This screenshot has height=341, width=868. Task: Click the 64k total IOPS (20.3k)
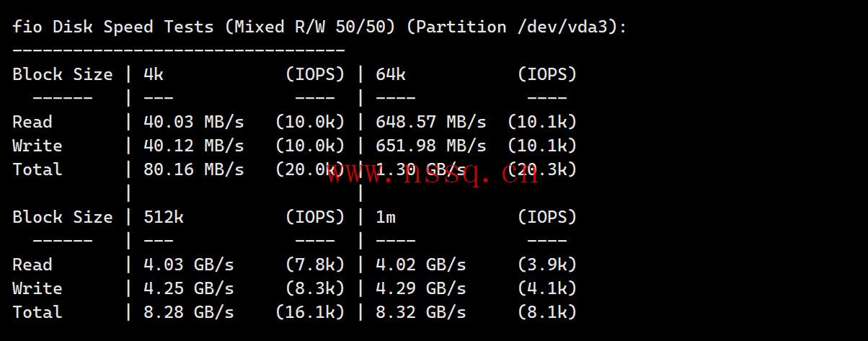[542, 169]
